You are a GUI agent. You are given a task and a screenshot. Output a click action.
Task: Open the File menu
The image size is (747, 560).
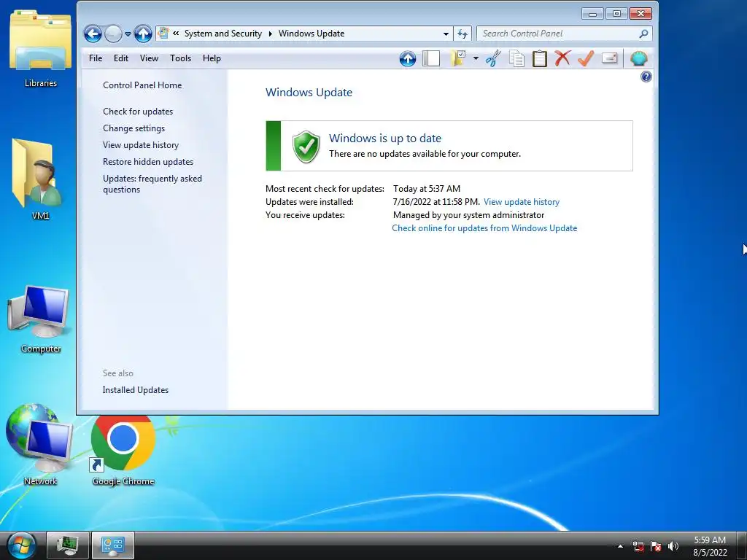pos(96,58)
